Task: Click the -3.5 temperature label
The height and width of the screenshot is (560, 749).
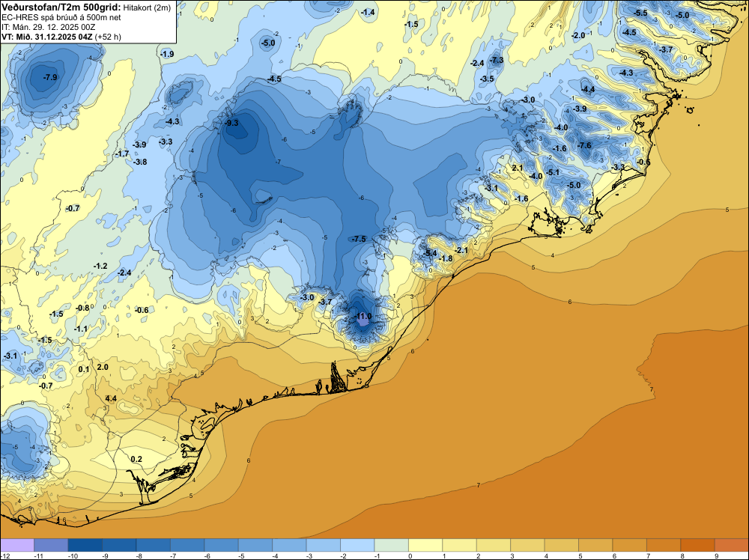Action: pyautogui.click(x=487, y=79)
